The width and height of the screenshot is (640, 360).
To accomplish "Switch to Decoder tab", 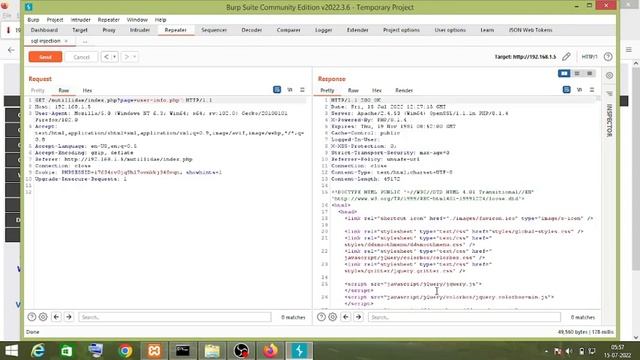I will [x=251, y=30].
